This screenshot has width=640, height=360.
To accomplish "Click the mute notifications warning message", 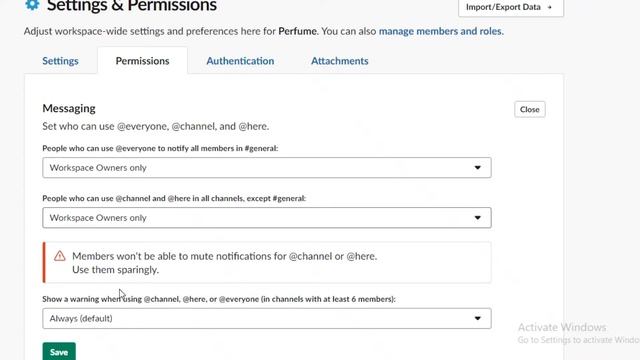I will pyautogui.click(x=224, y=263).
